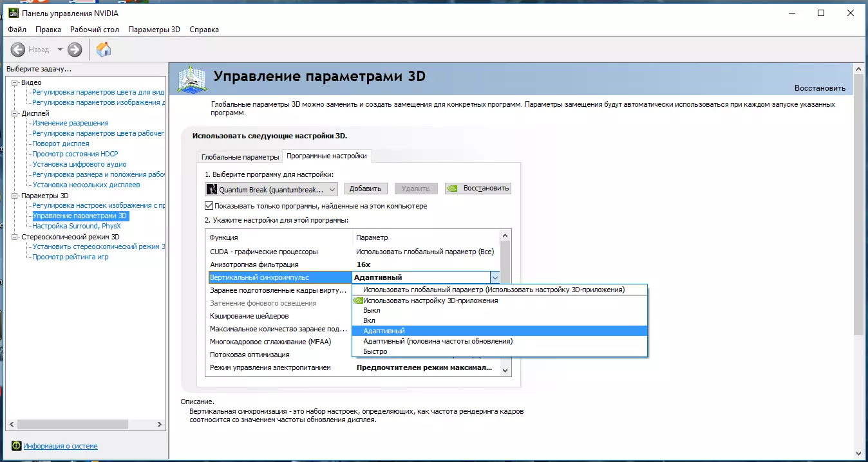Switch to the Глобальные параметры tab
The height and width of the screenshot is (462, 868).
coord(240,157)
